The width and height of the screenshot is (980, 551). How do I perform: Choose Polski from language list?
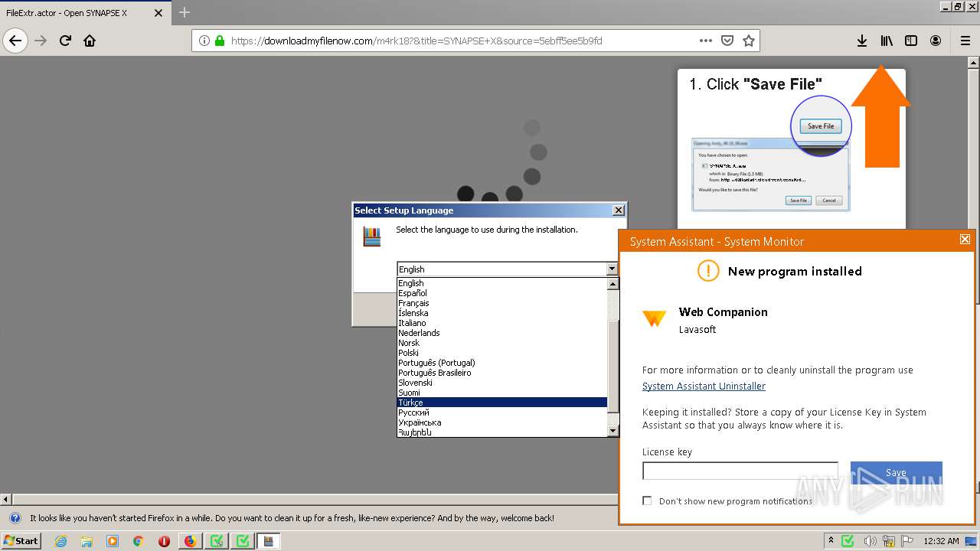[501, 353]
